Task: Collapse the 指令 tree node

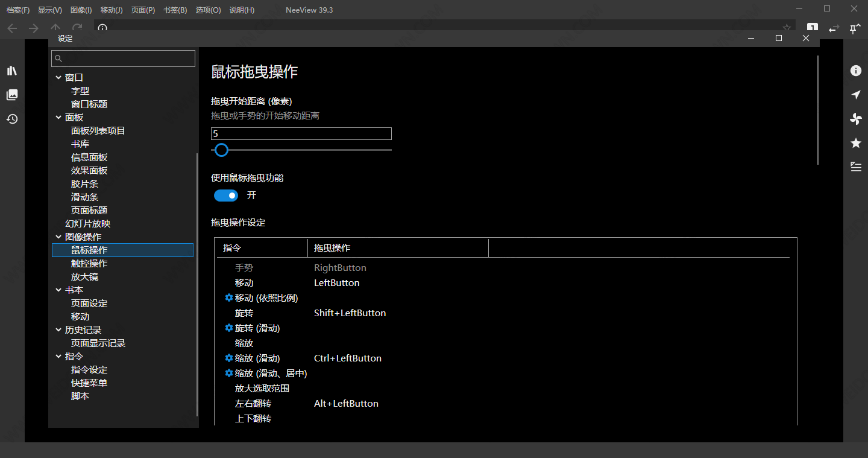Action: 58,356
